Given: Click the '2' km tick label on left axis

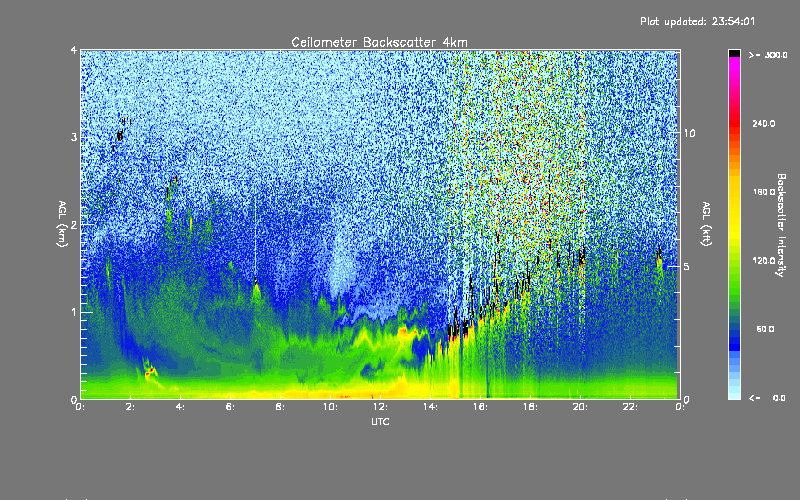Looking at the screenshot, I should (74, 225).
